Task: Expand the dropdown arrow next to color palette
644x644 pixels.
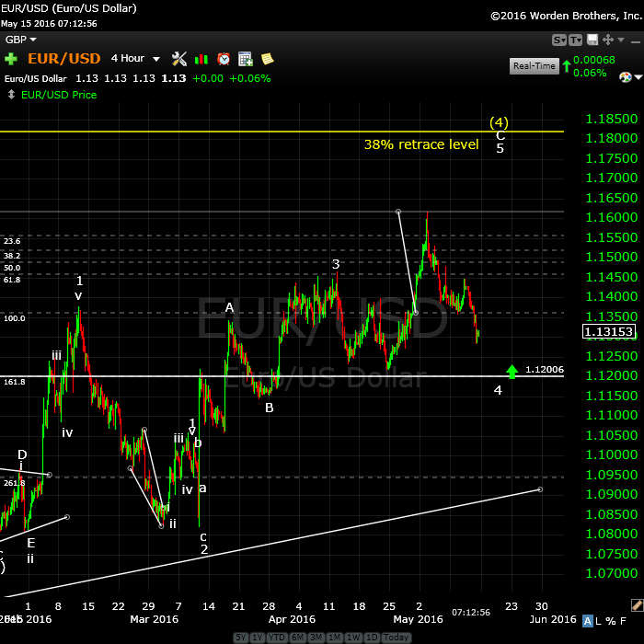Action: pos(638,76)
